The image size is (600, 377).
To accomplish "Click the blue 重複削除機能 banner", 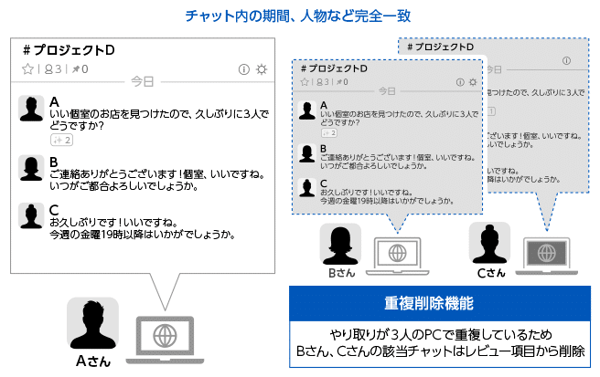I will 440,304.
